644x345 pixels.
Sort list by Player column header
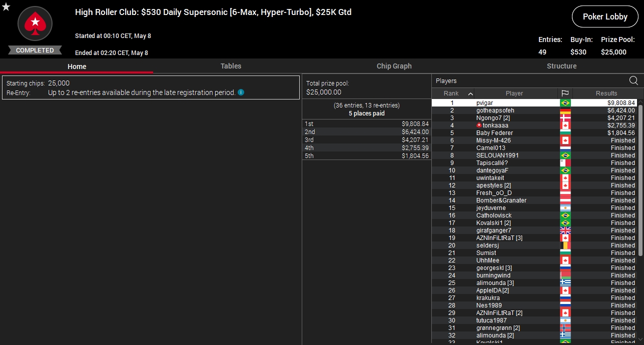click(x=514, y=93)
